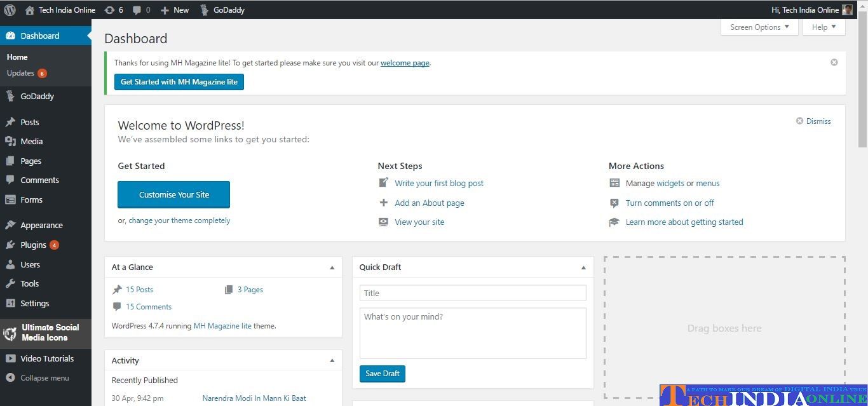Open the MH Magazine lite theme link

tap(222, 326)
